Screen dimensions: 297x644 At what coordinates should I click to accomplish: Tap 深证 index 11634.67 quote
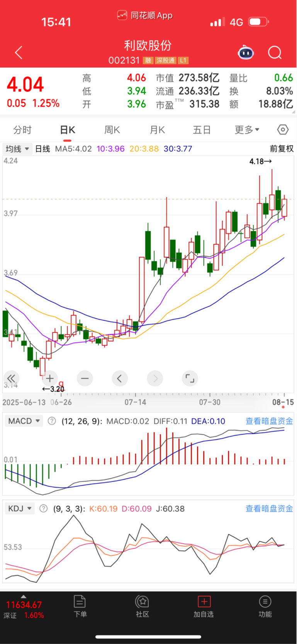pyautogui.click(x=24, y=610)
